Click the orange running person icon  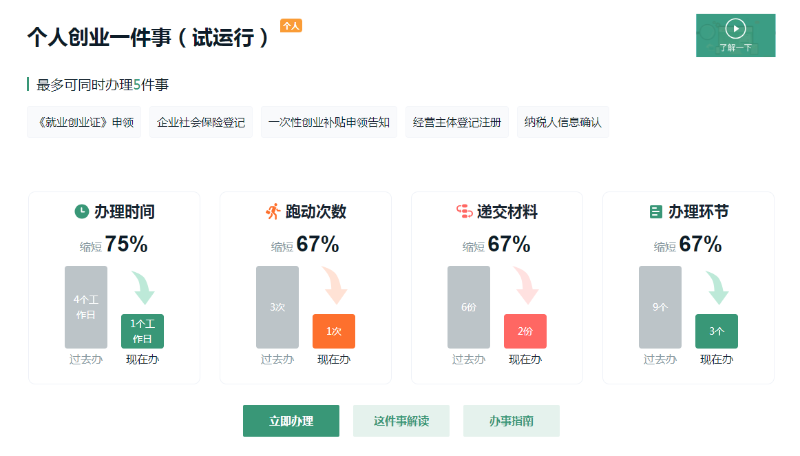tap(273, 211)
